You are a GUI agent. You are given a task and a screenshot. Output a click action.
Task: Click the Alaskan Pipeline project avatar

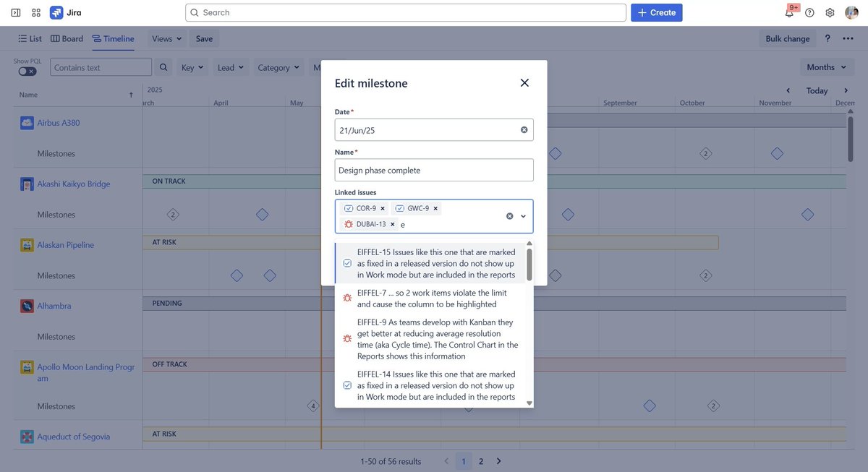pos(27,245)
